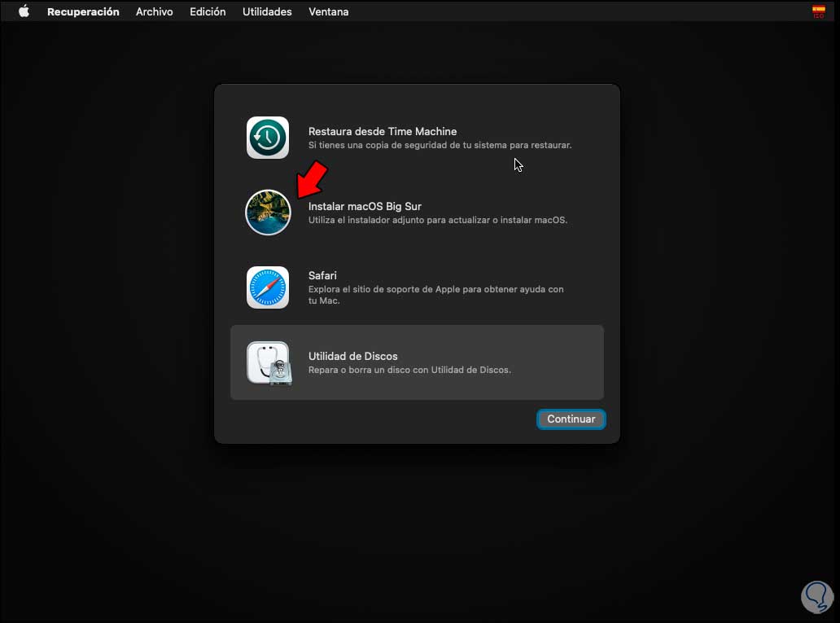This screenshot has height=623, width=840.
Task: Click the Time Machine restore icon
Action: [267, 138]
